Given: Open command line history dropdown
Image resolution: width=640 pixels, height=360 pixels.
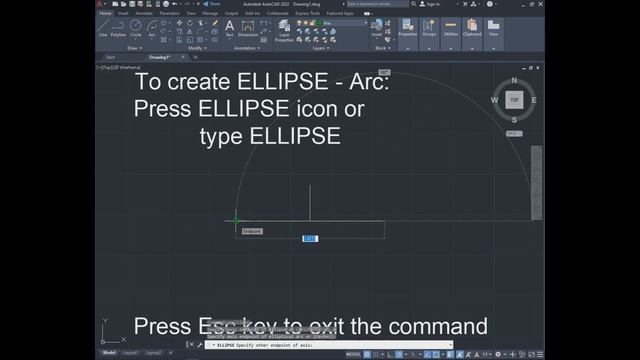Looking at the screenshot, I should point(450,345).
